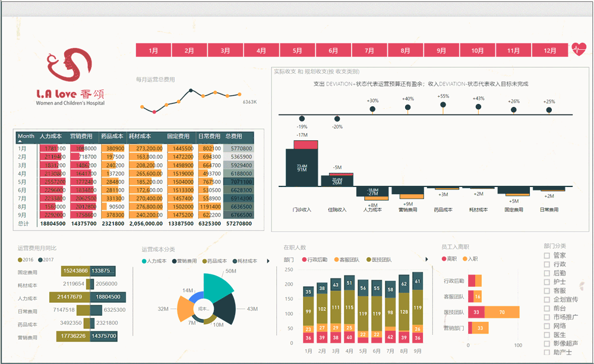Sort table by 人力成本 column header
Image resolution: width=594 pixels, height=364 pixels.
tap(50, 136)
